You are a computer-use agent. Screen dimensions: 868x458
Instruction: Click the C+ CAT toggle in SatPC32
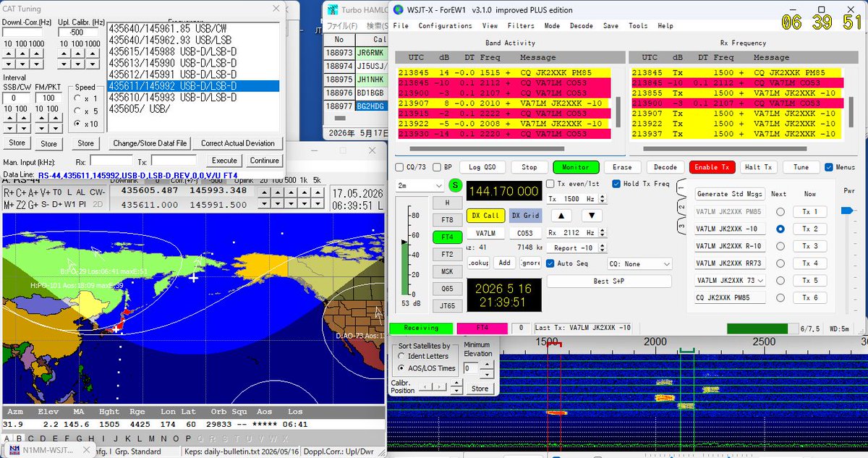point(21,192)
